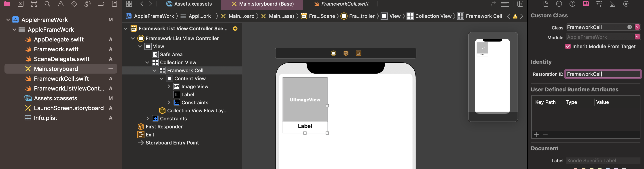Viewport: 644px width, 169px height.
Task: Switch to the FrameworkCell.swift tab
Action: pyautogui.click(x=341, y=4)
